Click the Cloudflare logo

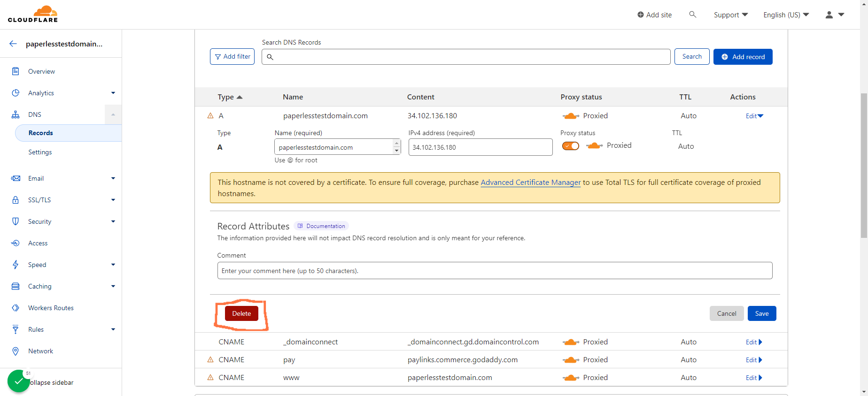click(33, 14)
